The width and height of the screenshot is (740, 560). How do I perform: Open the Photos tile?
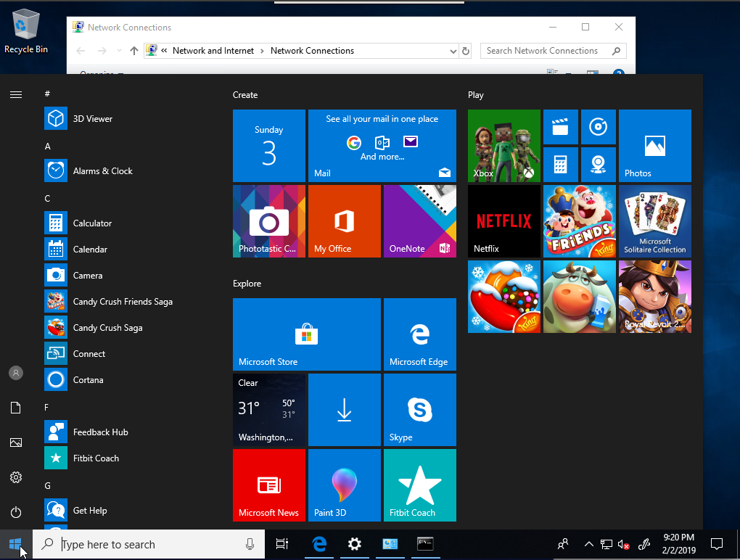coord(655,146)
